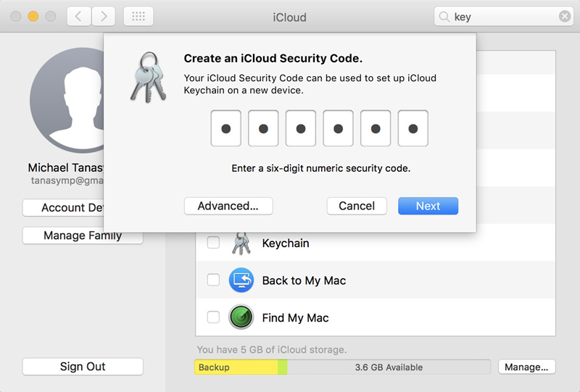Viewport: 580px width, 392px height.
Task: Click the yellow Backup storage bar segment
Action: tap(236, 367)
